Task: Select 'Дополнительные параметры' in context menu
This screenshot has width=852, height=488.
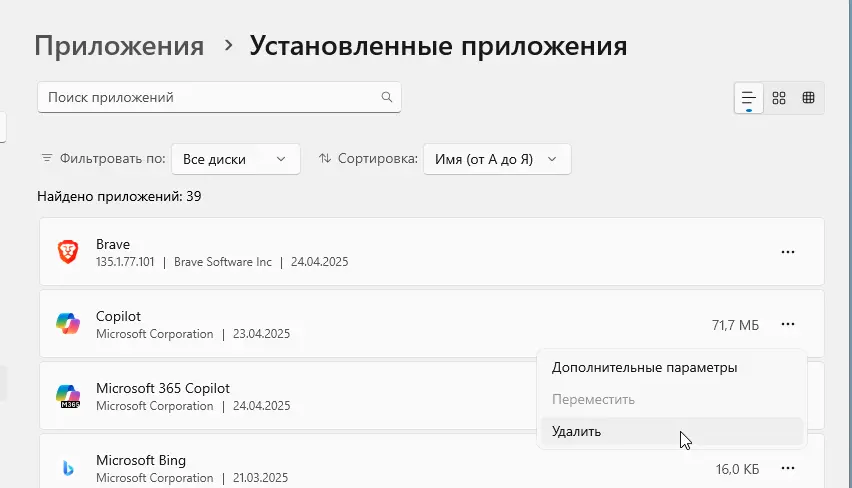Action: point(672,368)
